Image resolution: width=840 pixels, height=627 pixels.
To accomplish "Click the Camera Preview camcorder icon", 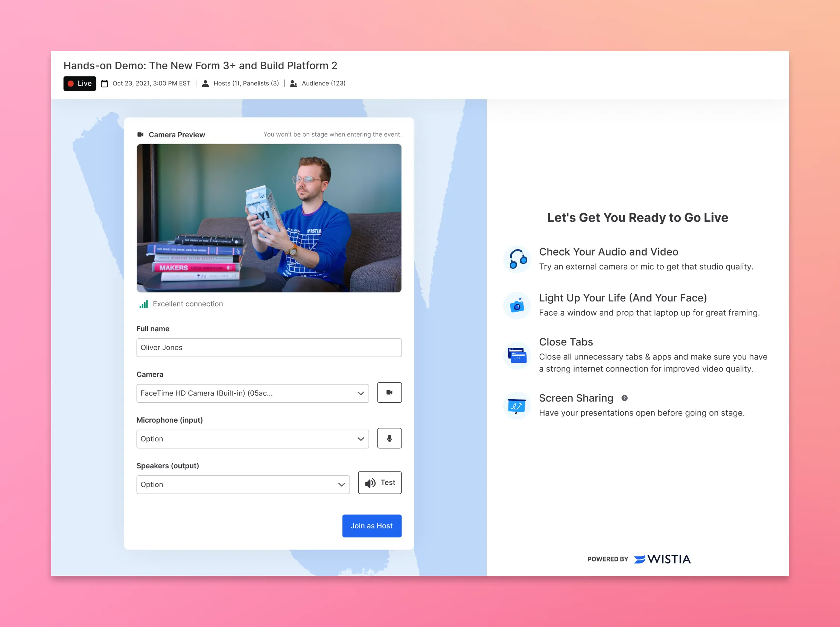I will click(x=140, y=134).
